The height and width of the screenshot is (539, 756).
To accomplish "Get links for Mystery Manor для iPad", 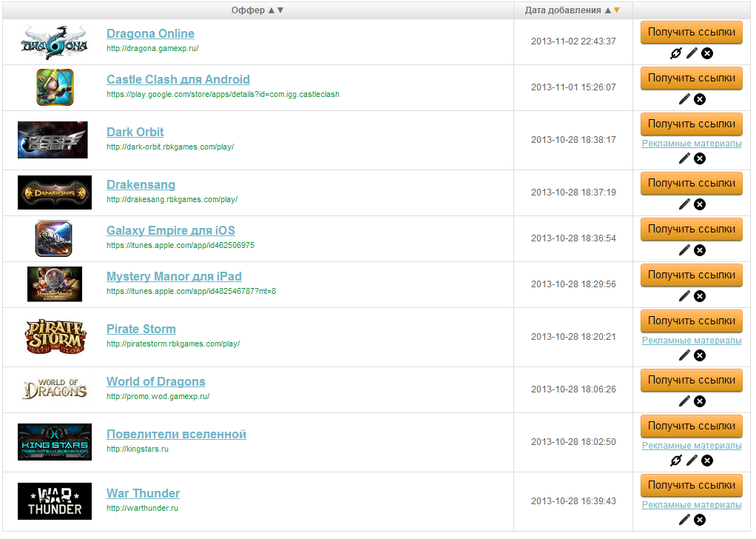I will click(x=692, y=275).
